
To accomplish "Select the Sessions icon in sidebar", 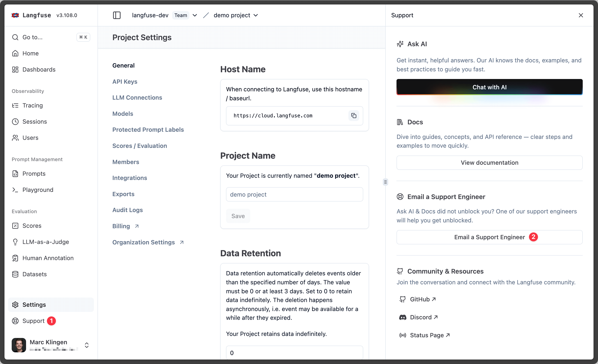I will point(15,121).
